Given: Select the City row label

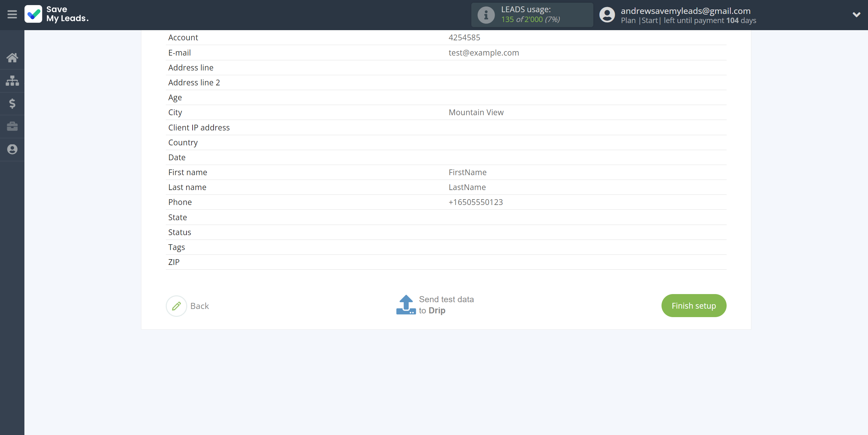Looking at the screenshot, I should pyautogui.click(x=175, y=112).
